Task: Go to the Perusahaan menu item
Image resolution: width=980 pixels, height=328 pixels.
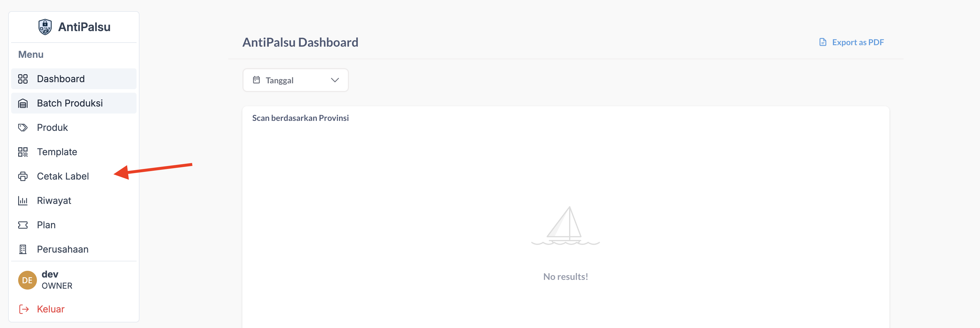Action: coord(62,250)
